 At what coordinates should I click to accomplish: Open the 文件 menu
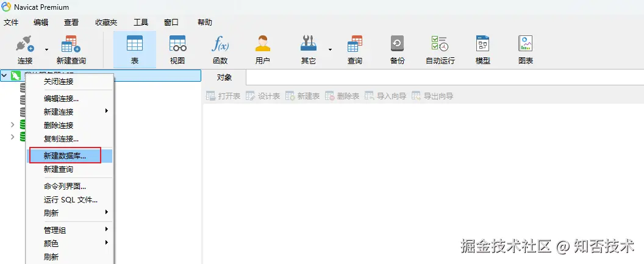11,23
